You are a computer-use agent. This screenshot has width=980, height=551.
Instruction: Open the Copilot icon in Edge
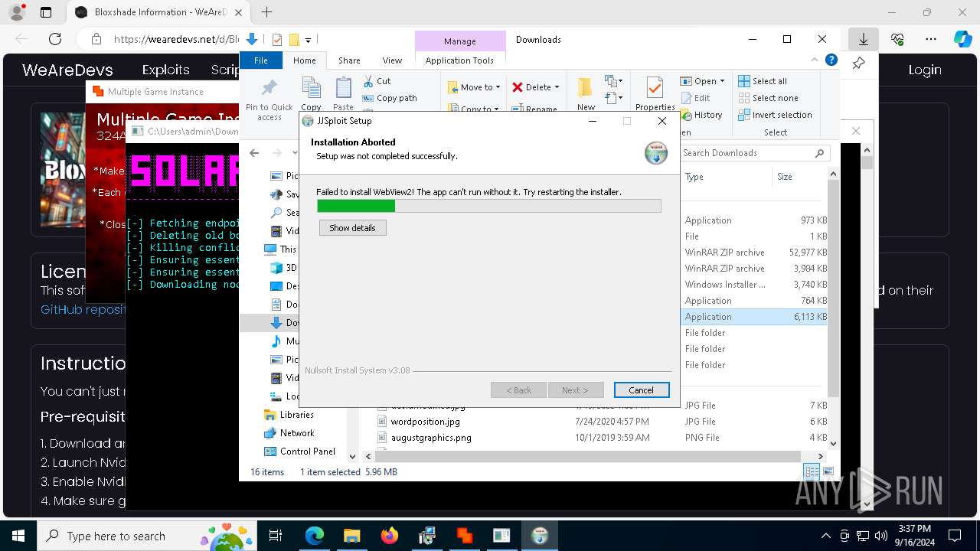(962, 39)
